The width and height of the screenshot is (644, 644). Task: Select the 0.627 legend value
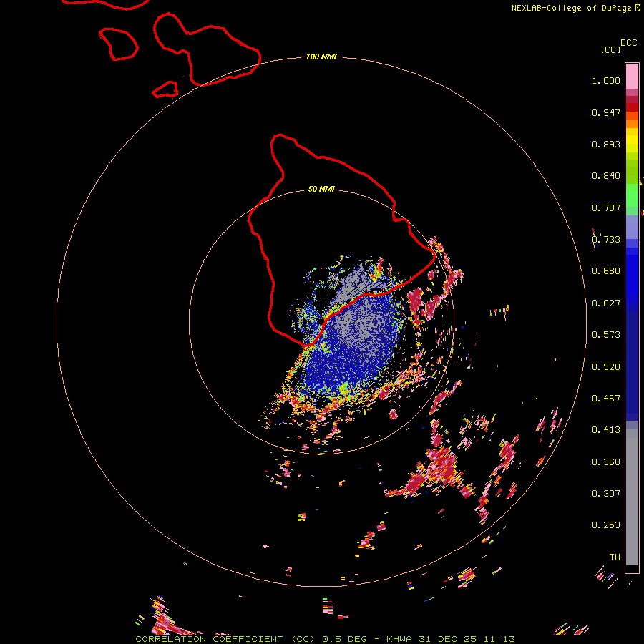click(x=606, y=303)
